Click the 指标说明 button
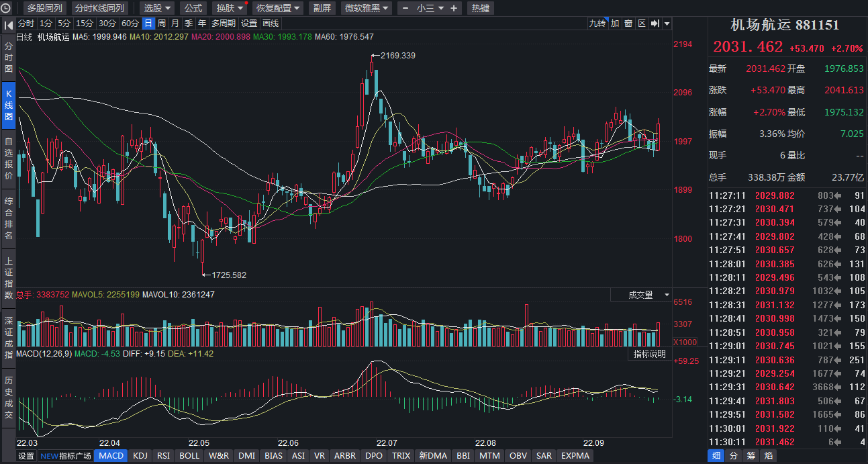The width and height of the screenshot is (868, 464). [649, 354]
